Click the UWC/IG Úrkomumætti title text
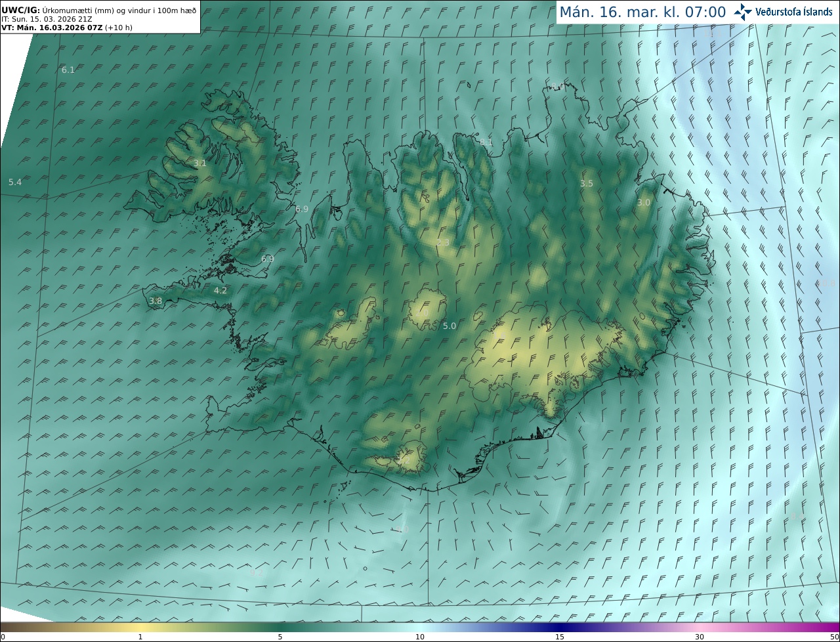The height and width of the screenshot is (642, 840). (x=100, y=11)
